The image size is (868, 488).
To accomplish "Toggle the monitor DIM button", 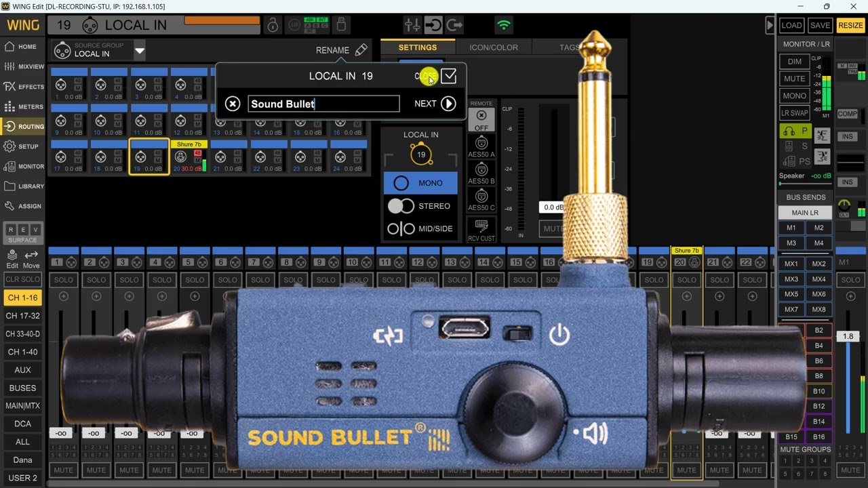I will tap(794, 61).
